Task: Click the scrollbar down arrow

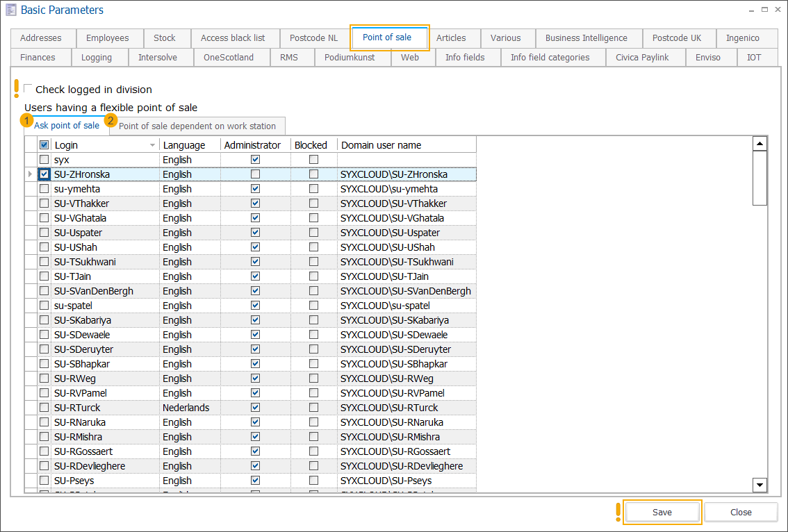Action: [760, 485]
